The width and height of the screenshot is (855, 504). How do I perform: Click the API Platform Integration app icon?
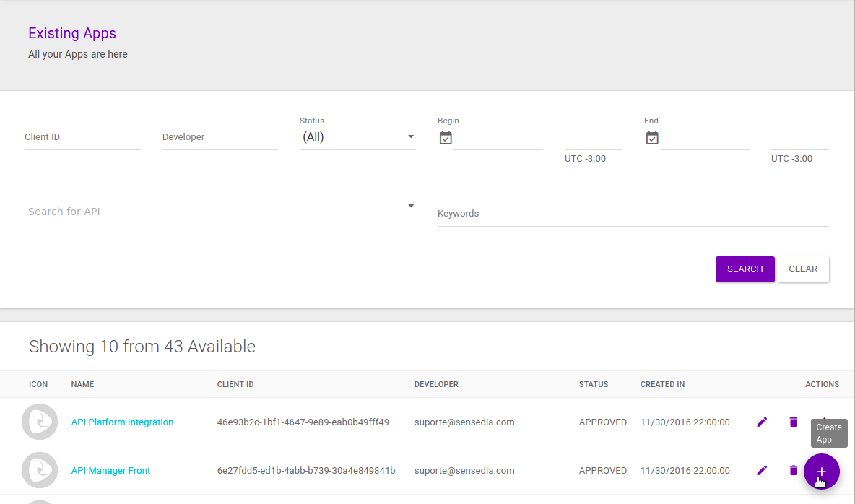click(40, 422)
